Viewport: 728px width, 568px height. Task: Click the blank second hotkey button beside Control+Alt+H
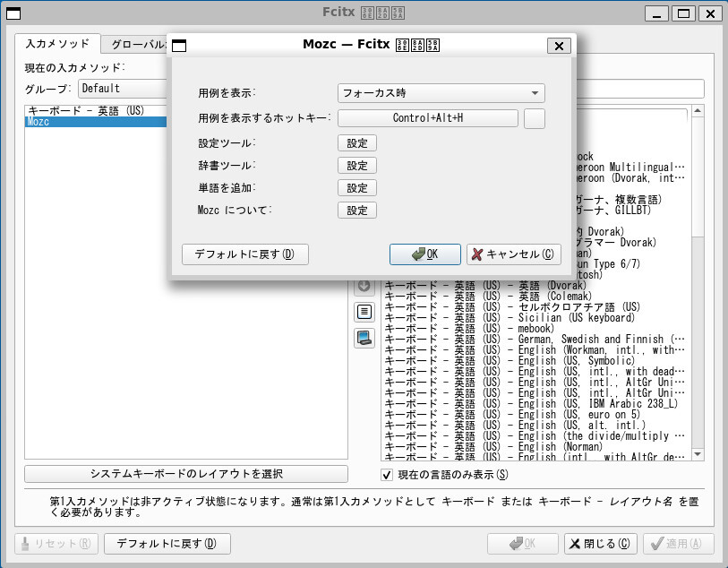(x=535, y=118)
